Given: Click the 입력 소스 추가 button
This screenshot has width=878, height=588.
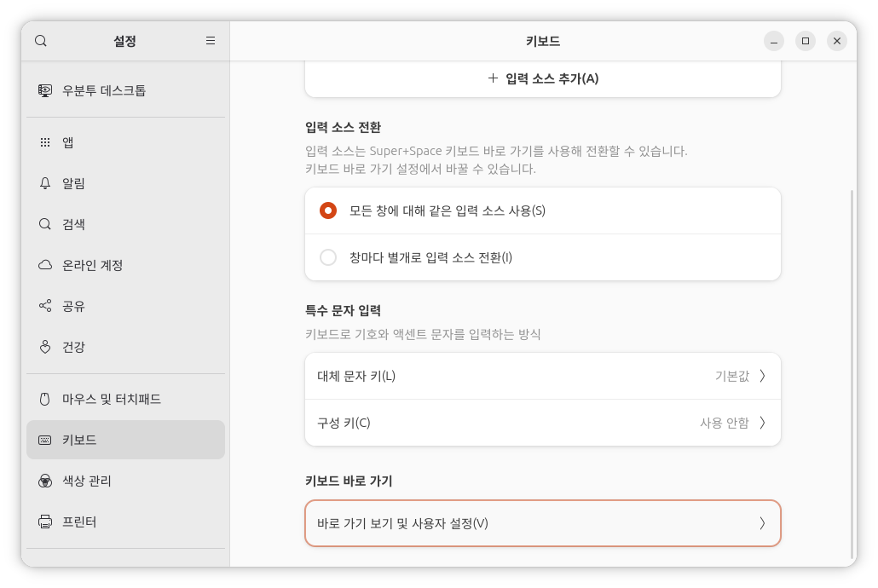Looking at the screenshot, I should (x=543, y=78).
